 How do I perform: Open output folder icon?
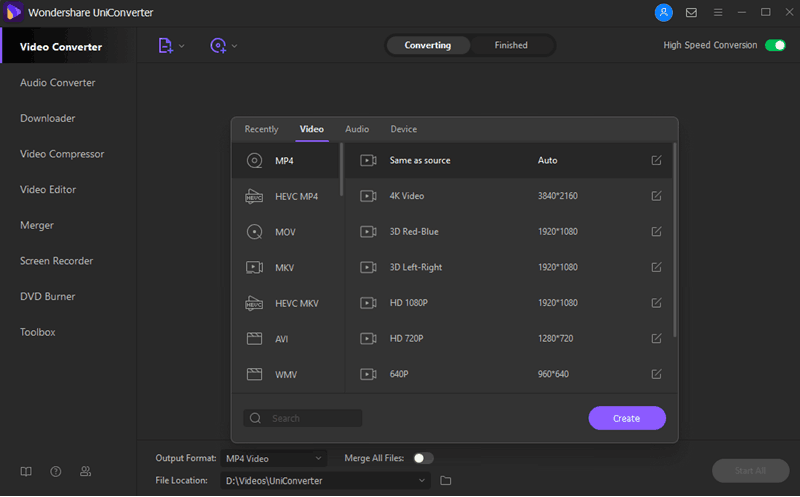(x=445, y=481)
